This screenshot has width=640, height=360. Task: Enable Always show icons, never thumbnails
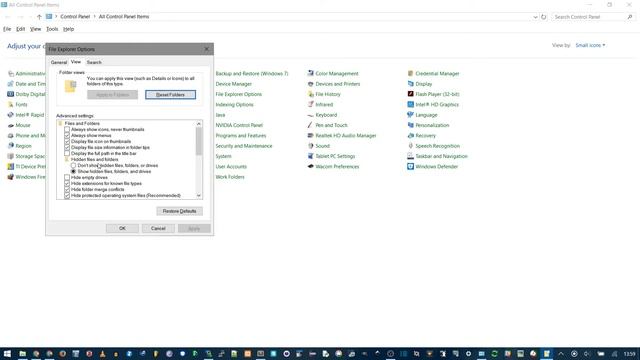[x=67, y=129]
